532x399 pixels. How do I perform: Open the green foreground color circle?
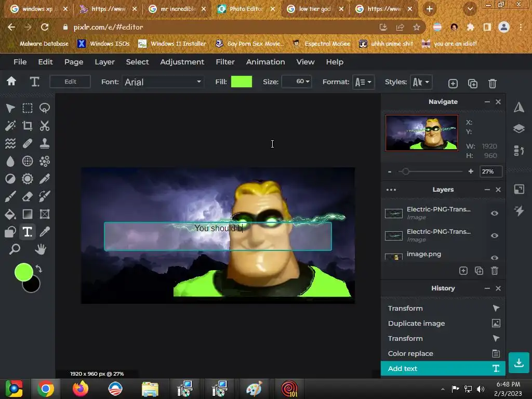click(23, 272)
